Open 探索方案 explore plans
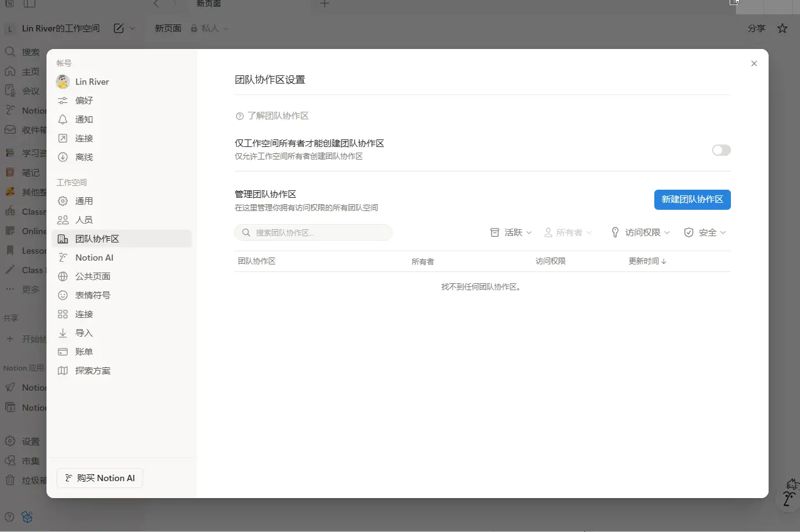This screenshot has width=800, height=532. point(121,371)
